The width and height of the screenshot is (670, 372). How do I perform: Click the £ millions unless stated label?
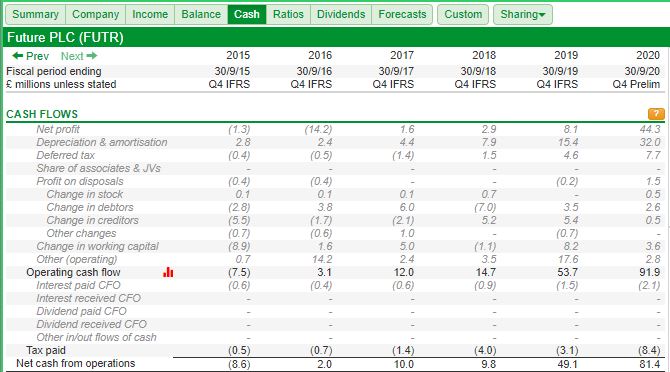pos(61,84)
